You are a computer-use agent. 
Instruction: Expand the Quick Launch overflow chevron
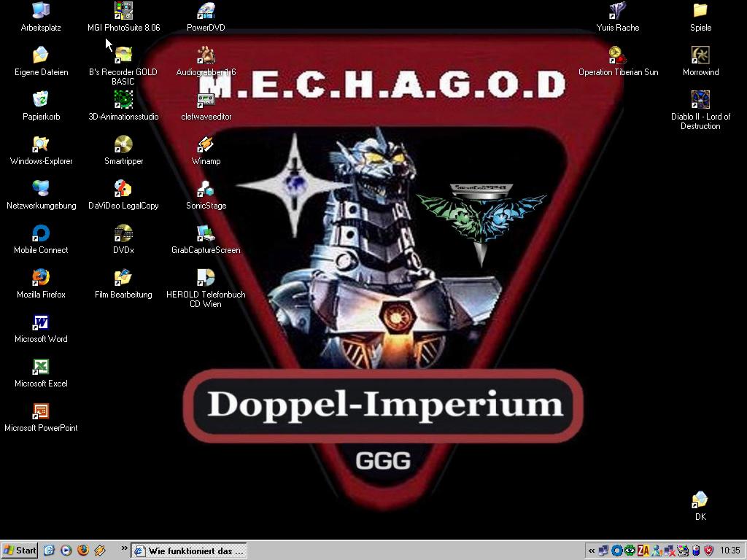pyautogui.click(x=124, y=548)
